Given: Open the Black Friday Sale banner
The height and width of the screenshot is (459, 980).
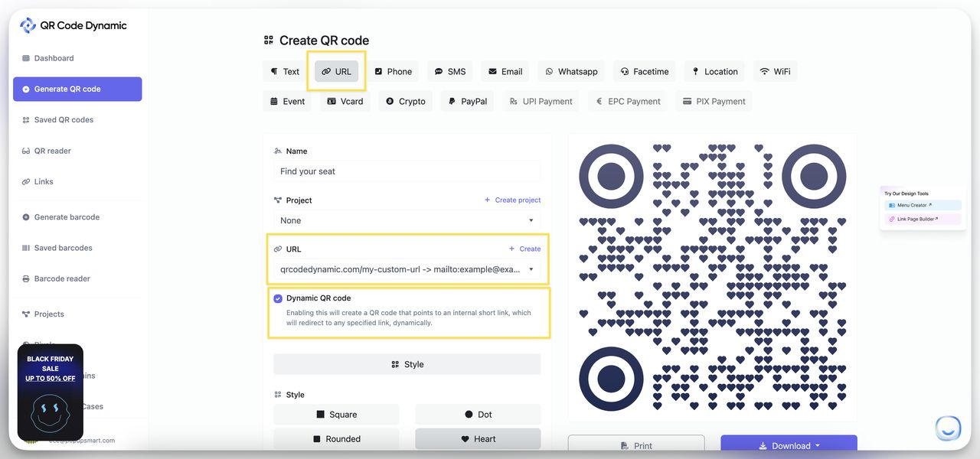Looking at the screenshot, I should [x=51, y=392].
